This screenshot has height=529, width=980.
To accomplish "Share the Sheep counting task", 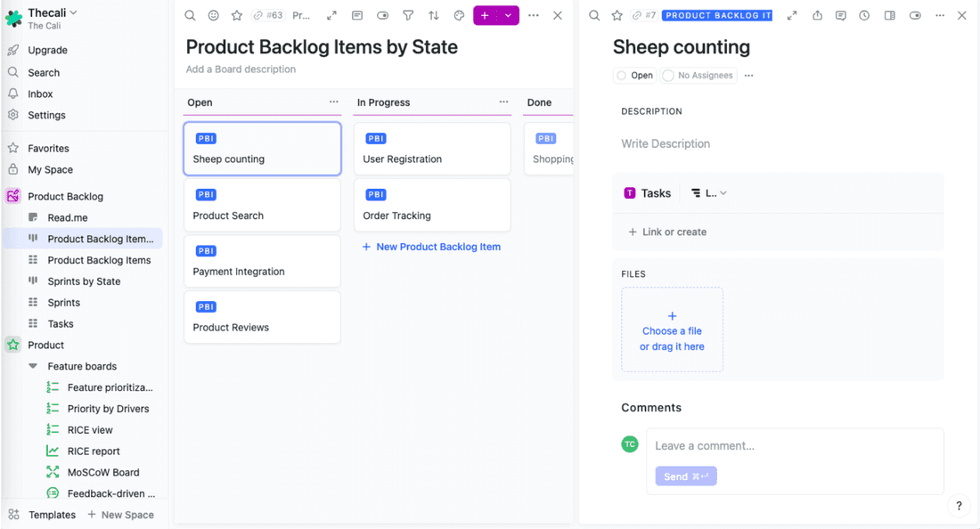I will click(817, 15).
